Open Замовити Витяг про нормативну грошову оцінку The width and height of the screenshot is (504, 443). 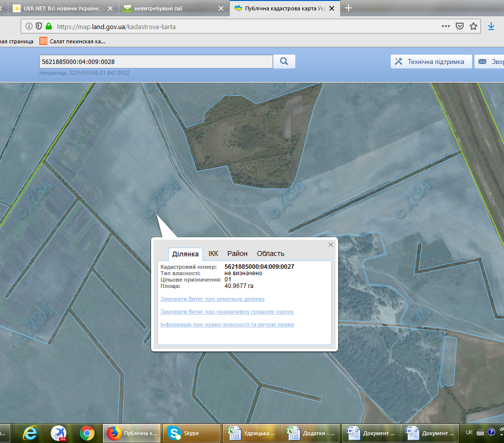[x=227, y=312]
